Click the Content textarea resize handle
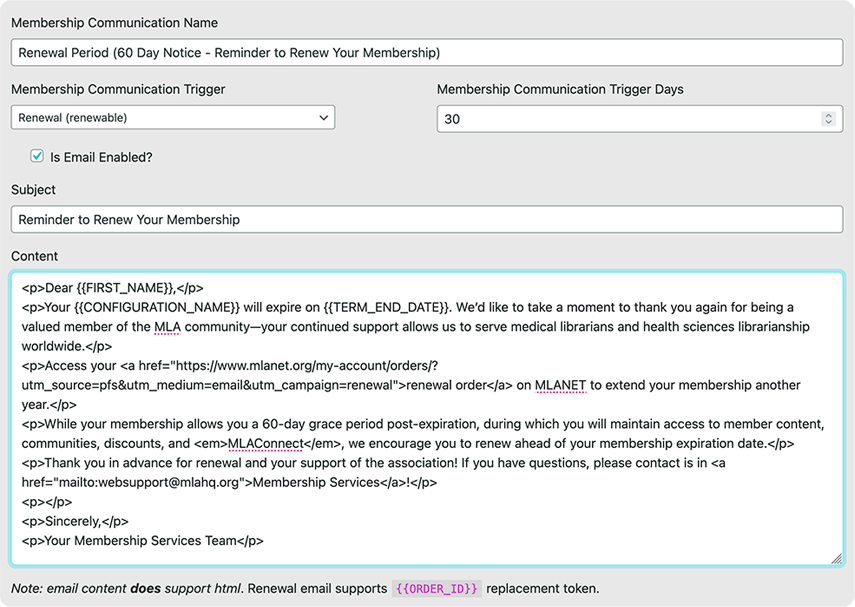855x607 pixels. click(836, 558)
